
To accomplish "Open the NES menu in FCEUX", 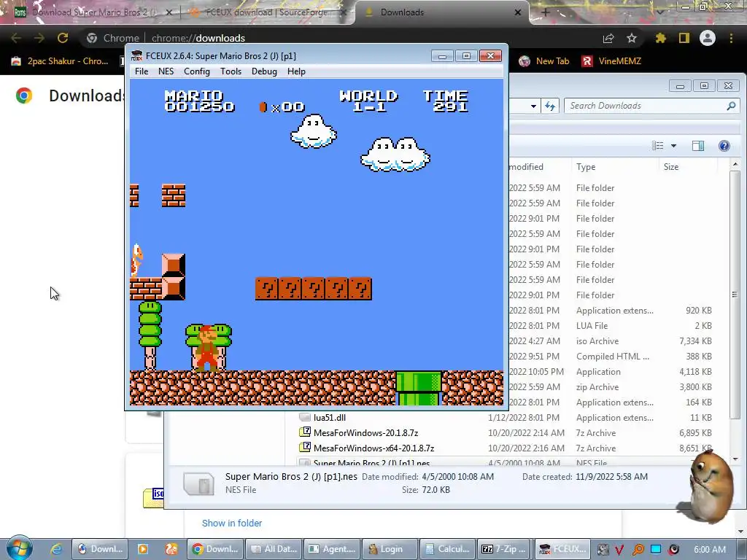I will tap(166, 71).
